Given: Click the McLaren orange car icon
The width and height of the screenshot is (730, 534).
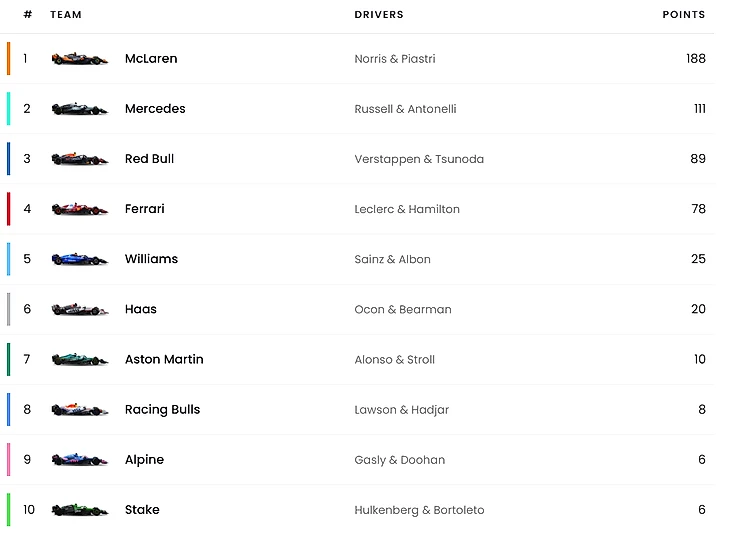Looking at the screenshot, I should pos(80,59).
